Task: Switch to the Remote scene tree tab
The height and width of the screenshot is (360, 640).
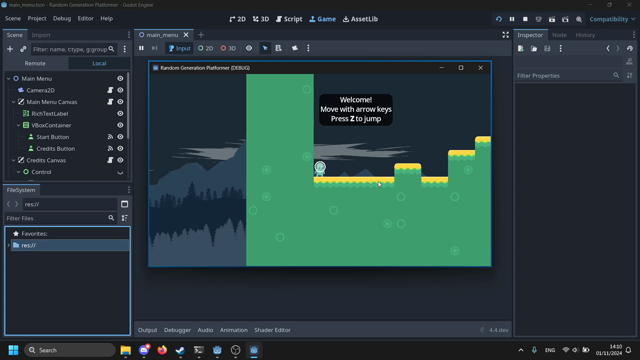Action: [x=35, y=63]
